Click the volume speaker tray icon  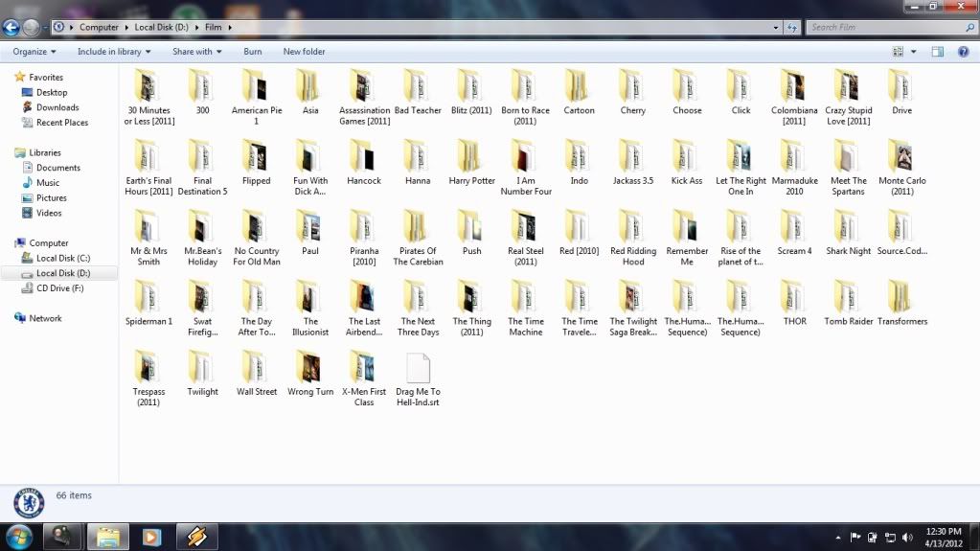click(x=907, y=538)
